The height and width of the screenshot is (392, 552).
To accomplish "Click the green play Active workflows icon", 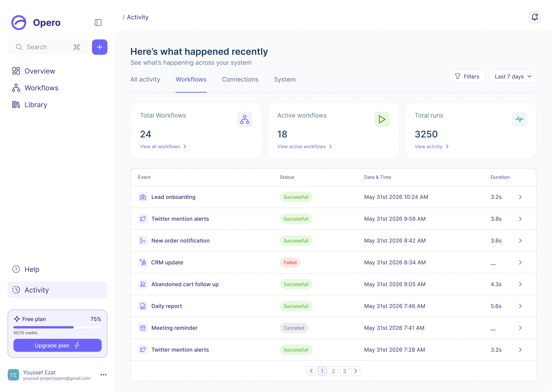I will point(382,119).
